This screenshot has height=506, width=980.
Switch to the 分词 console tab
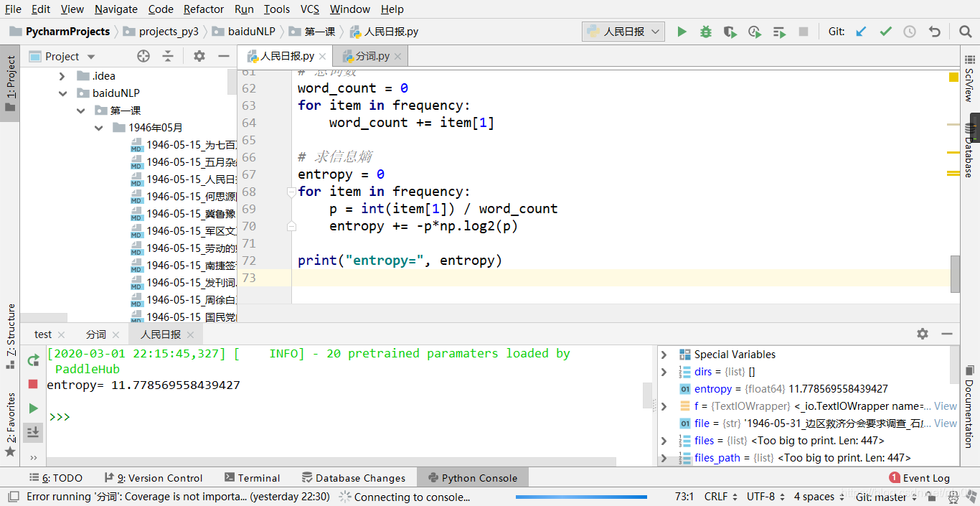click(x=96, y=334)
